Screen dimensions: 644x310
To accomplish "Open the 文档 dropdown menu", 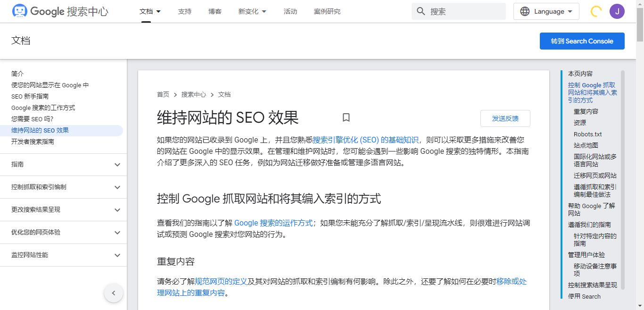I will tap(150, 11).
